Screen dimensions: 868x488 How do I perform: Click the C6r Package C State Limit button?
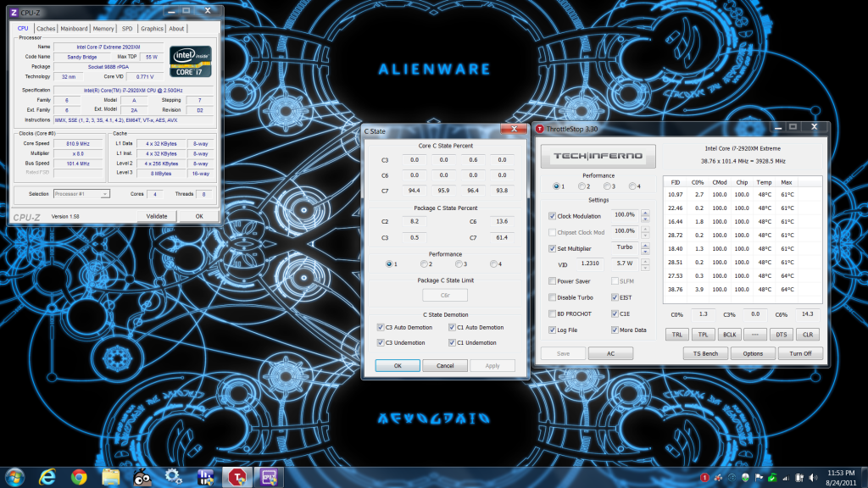[445, 296]
